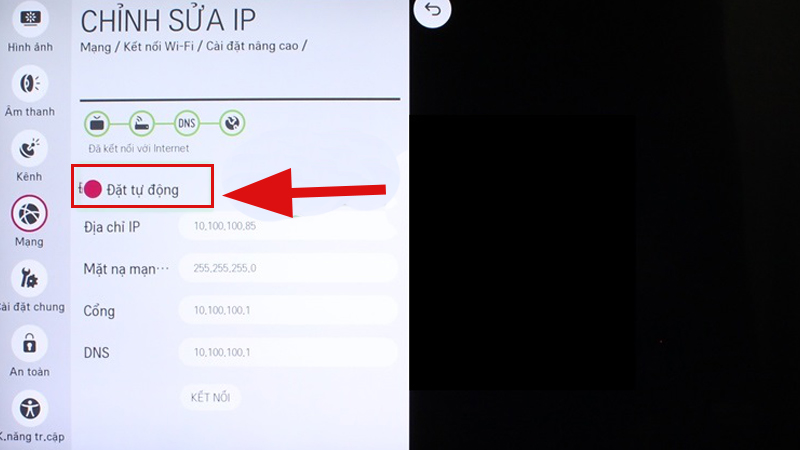Select the Mạng network globe icon
Viewport: 800px width, 450px height.
[30, 213]
